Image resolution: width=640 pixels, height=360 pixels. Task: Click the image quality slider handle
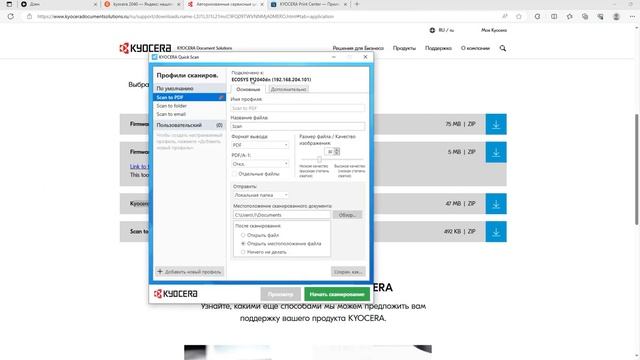tap(319, 159)
